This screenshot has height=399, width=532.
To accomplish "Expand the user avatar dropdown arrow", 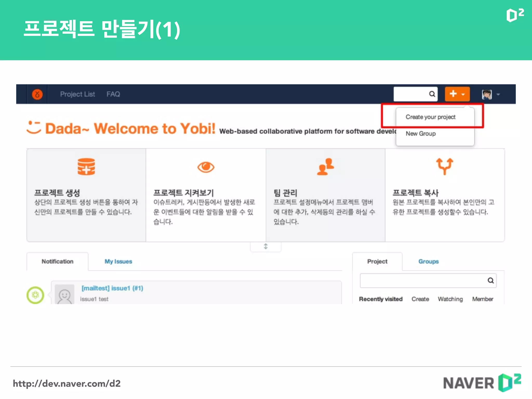I will (x=498, y=95).
